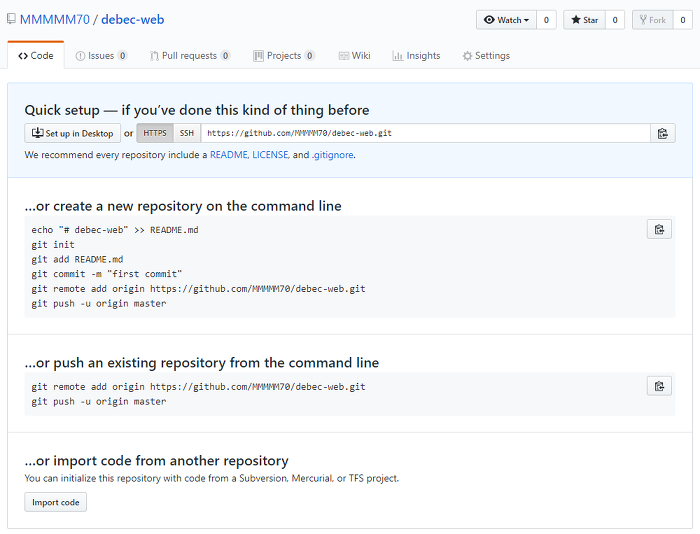Switch clone URL to SSH
Viewport: 700px width, 534px height.
tap(187, 133)
